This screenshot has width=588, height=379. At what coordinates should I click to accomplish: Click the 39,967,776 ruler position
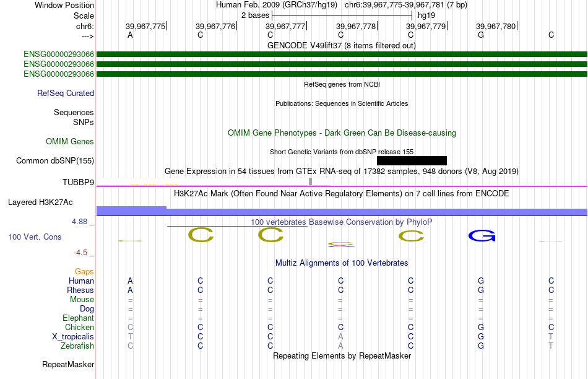(x=215, y=26)
